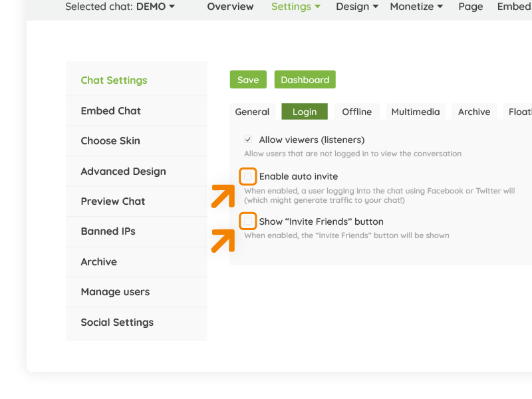Open the Selected chat DEMO dropdown
This screenshot has height=399, width=532.
[120, 7]
